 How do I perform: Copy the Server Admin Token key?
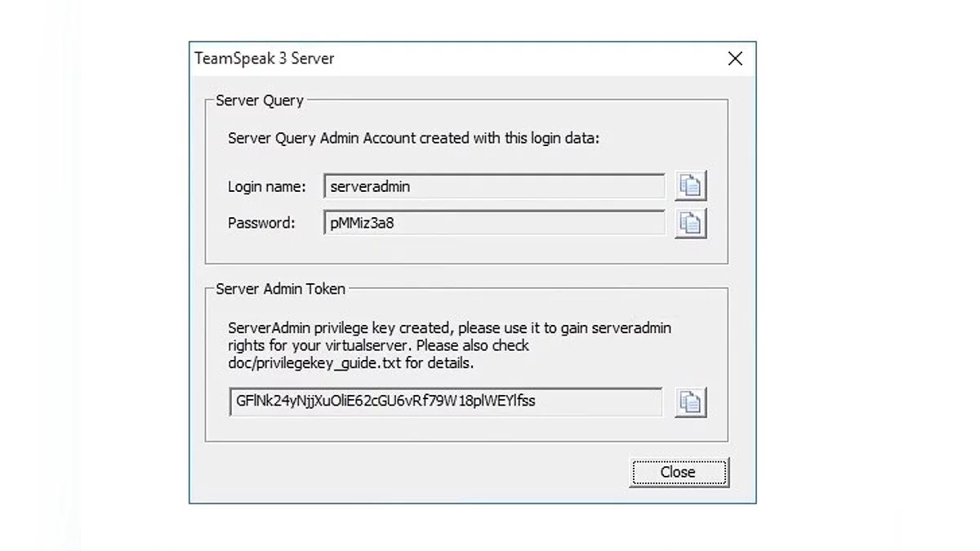click(x=690, y=402)
